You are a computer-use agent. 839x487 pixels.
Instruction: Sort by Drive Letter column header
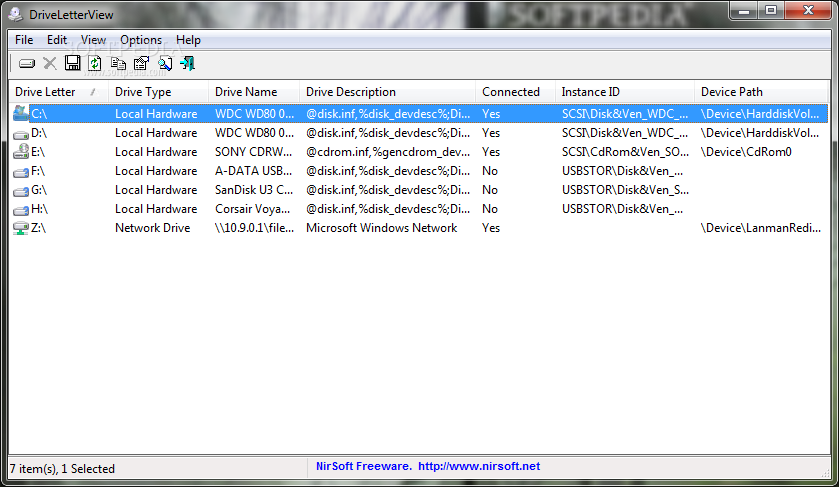pos(58,92)
